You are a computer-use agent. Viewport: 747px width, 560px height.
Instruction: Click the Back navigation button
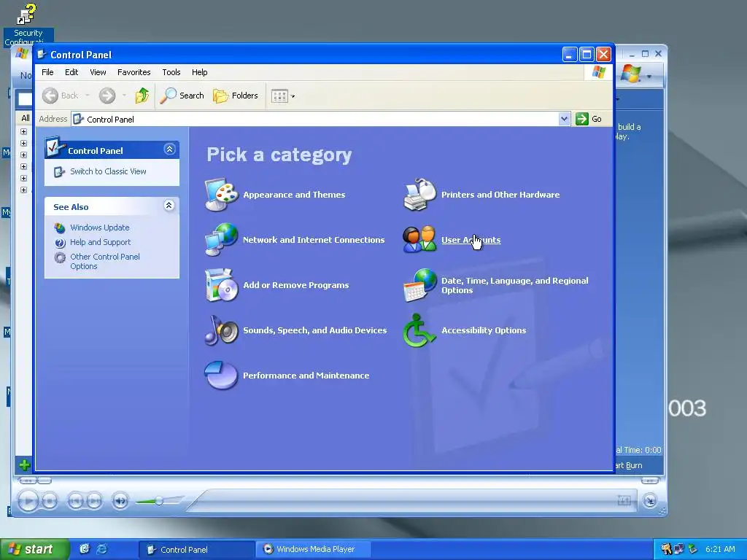click(x=60, y=96)
